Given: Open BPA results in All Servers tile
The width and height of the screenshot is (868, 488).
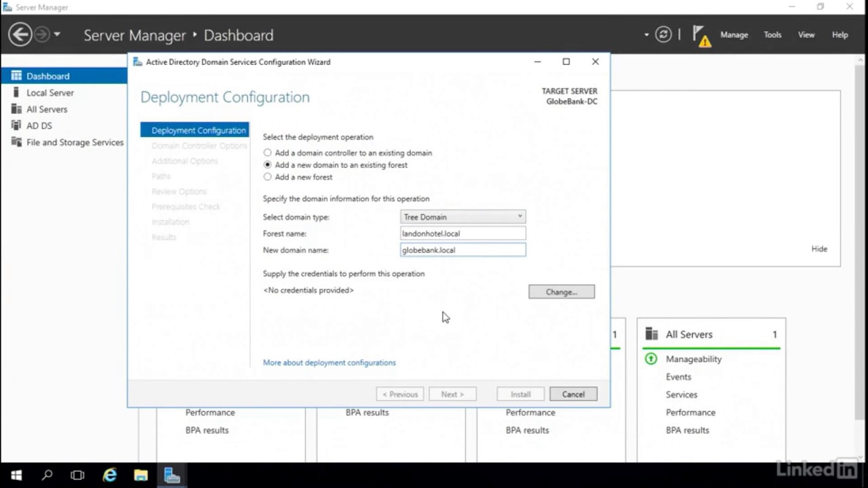Looking at the screenshot, I should (687, 430).
